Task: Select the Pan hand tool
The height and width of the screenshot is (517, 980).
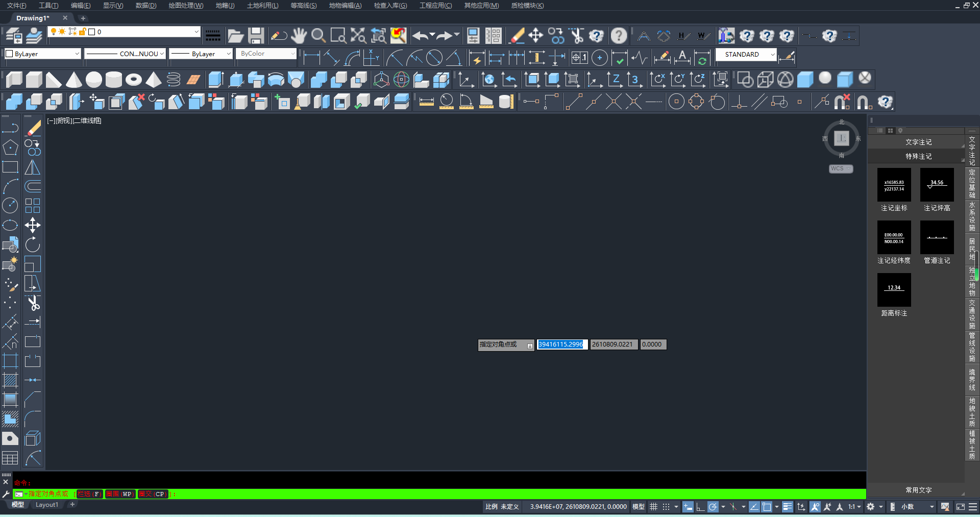Action: pyautogui.click(x=299, y=36)
